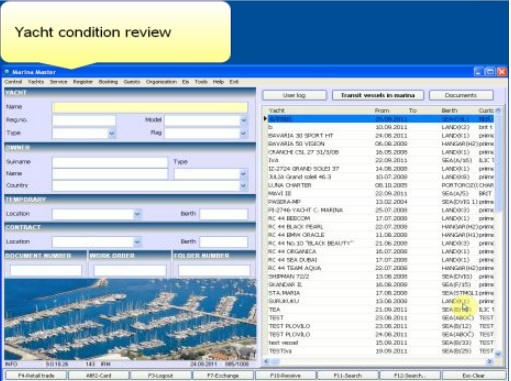Select the LUNA CHARTER row
The width and height of the screenshot is (511, 381).
pos(380,185)
